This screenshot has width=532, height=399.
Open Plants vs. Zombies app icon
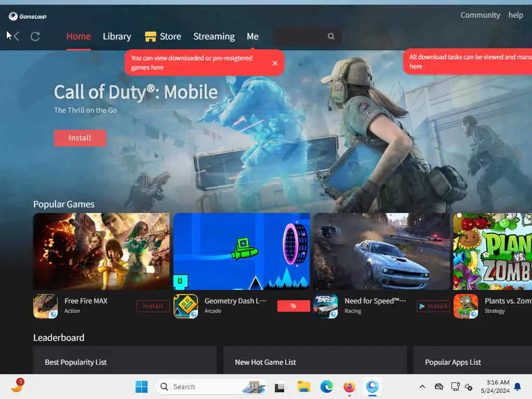(x=465, y=306)
